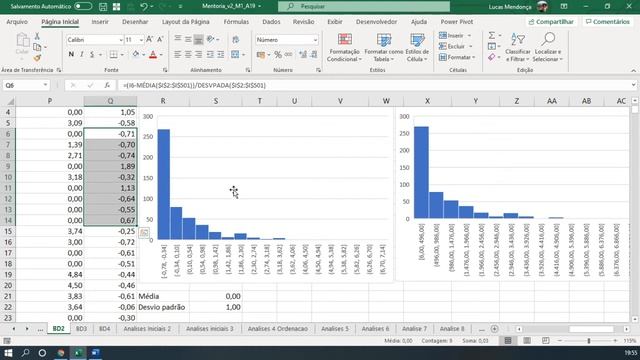Add a new sheet with plus icon
640x360 pixels.
pos(494,329)
